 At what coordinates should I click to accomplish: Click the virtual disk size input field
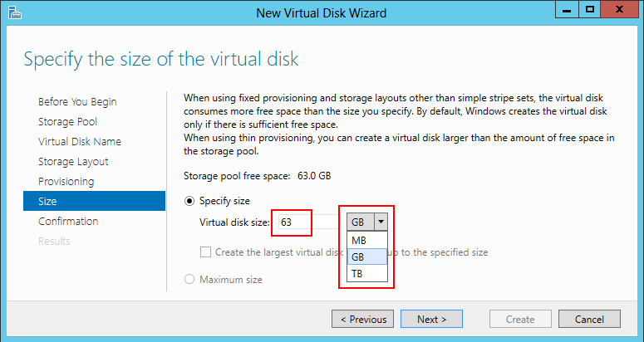[293, 222]
